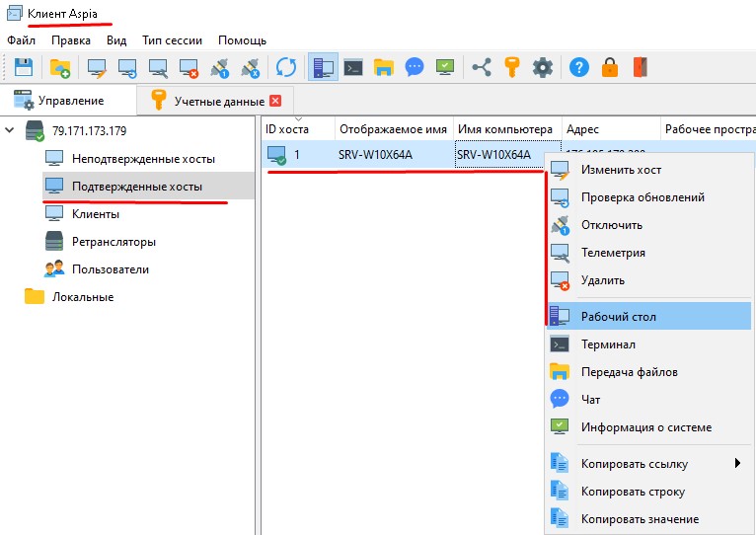Choose Удалить from context menu
Viewport: 756px width, 535px height.
[649, 280]
